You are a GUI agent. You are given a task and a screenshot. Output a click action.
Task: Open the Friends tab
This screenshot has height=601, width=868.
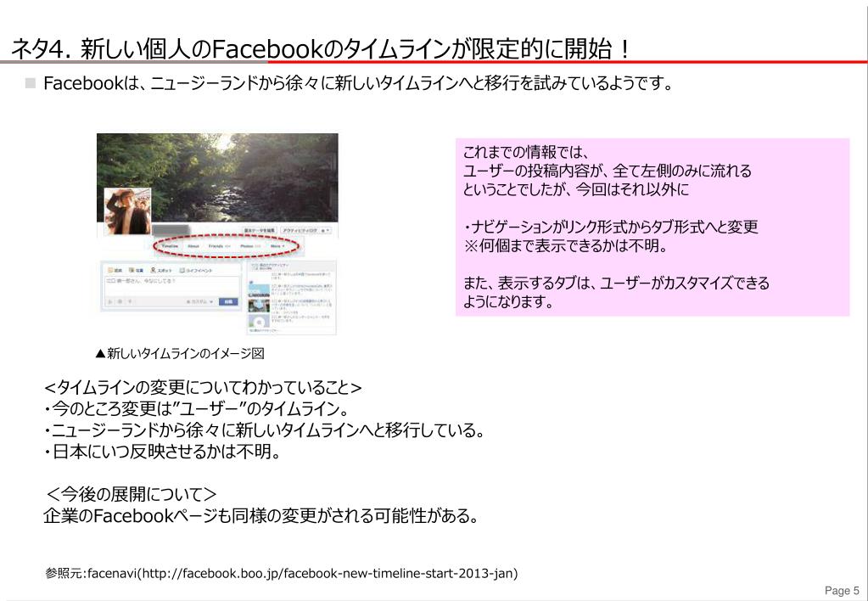(220, 246)
